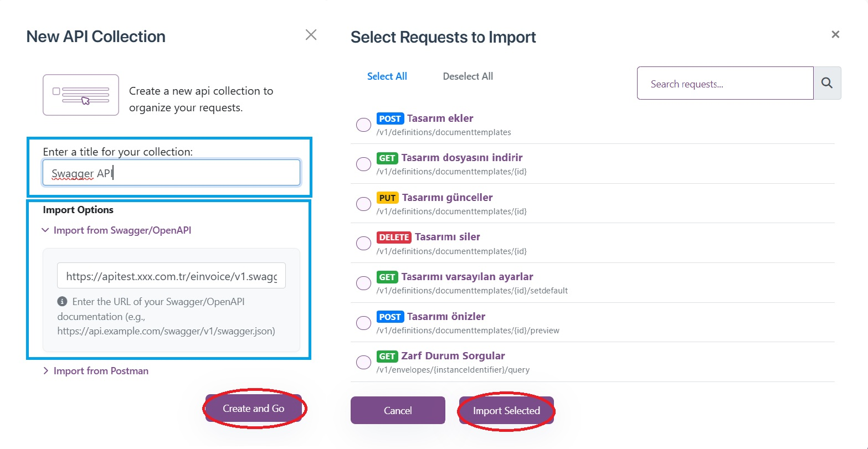Viewport: 868px width, 449px height.
Task: Click the collection title input field
Action: (172, 173)
